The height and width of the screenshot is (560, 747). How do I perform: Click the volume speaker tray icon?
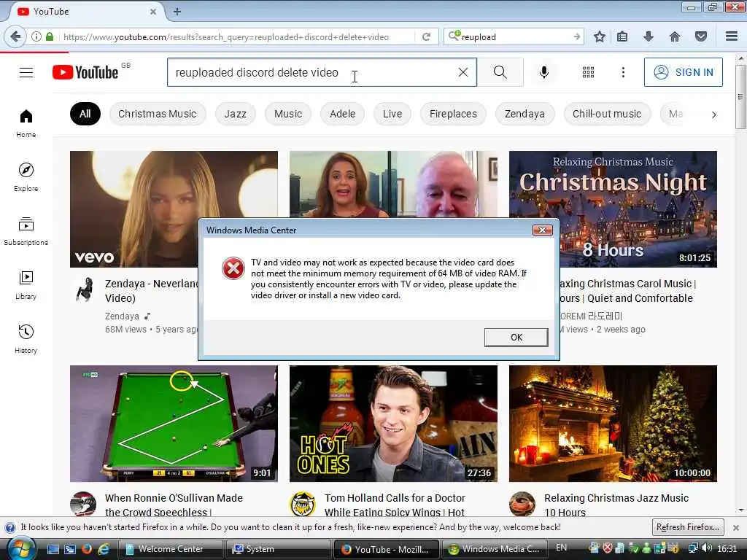click(707, 548)
